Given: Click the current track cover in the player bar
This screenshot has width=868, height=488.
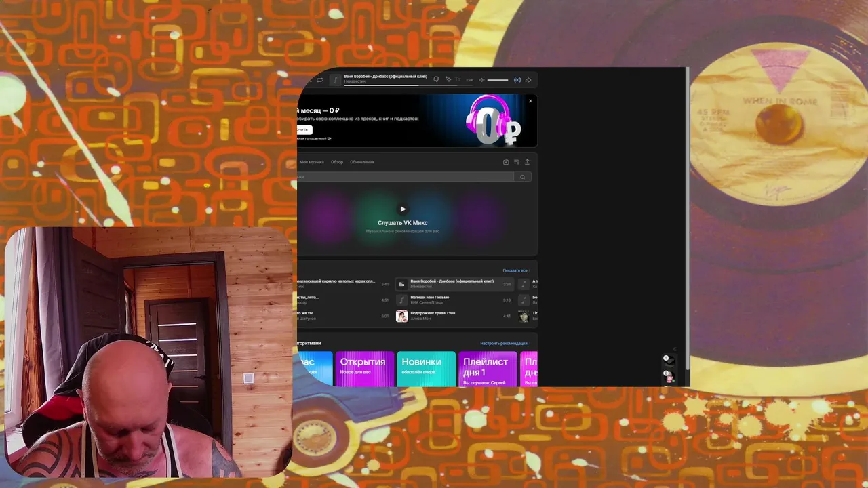Looking at the screenshot, I should click(x=335, y=80).
